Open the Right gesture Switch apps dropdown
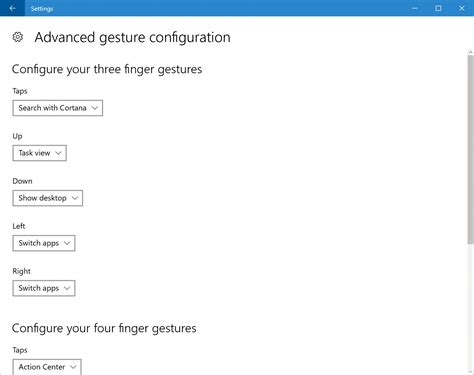The width and height of the screenshot is (474, 375). pos(44,288)
